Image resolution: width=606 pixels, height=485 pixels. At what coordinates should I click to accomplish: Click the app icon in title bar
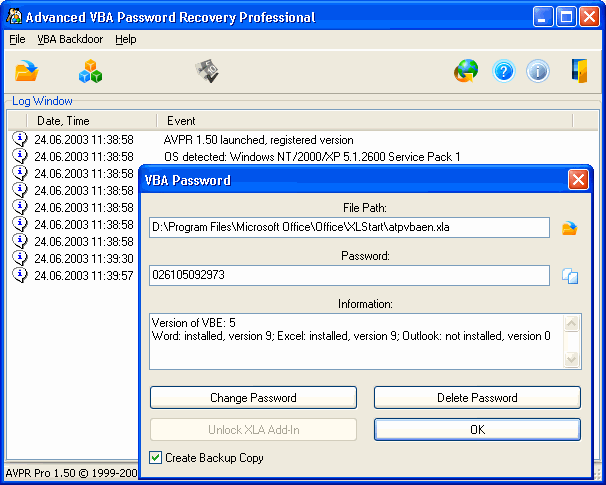14,16
